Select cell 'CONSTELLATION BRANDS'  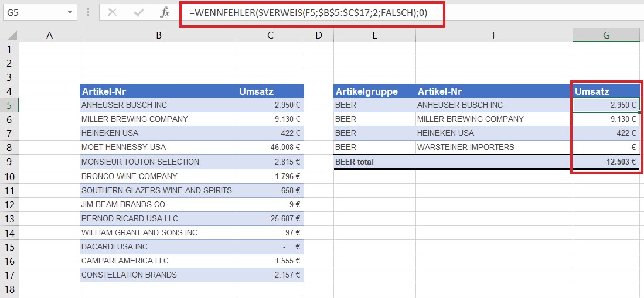(159, 275)
